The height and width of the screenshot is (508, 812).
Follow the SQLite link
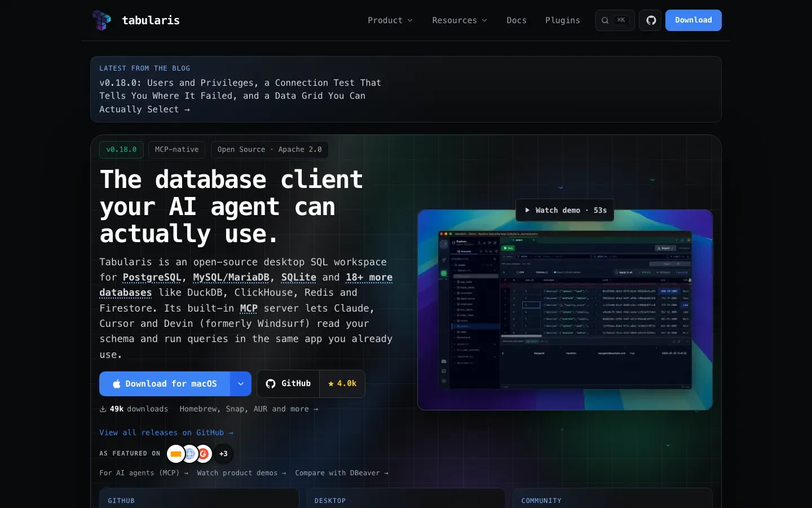coord(299,277)
